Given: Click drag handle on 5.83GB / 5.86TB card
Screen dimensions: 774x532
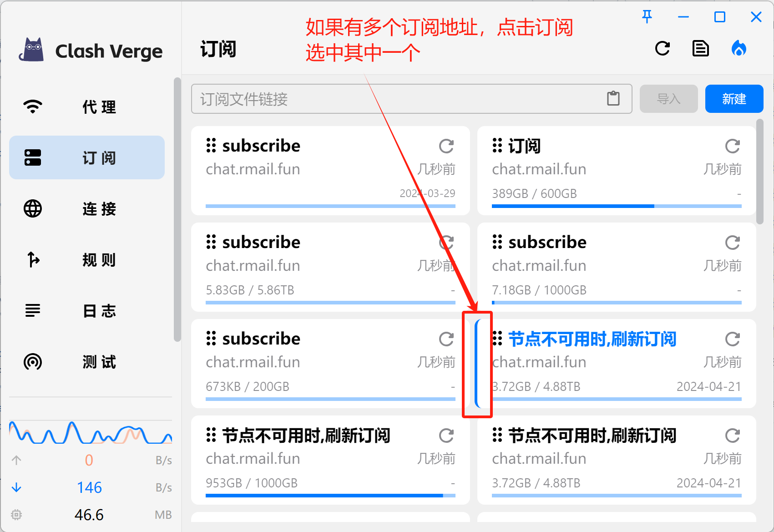Looking at the screenshot, I should pyautogui.click(x=211, y=242).
